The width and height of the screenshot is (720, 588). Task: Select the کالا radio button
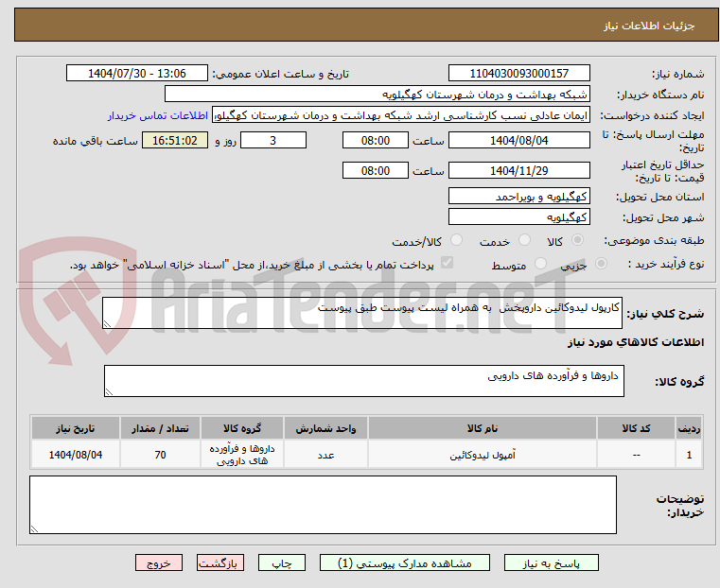pos(577,240)
